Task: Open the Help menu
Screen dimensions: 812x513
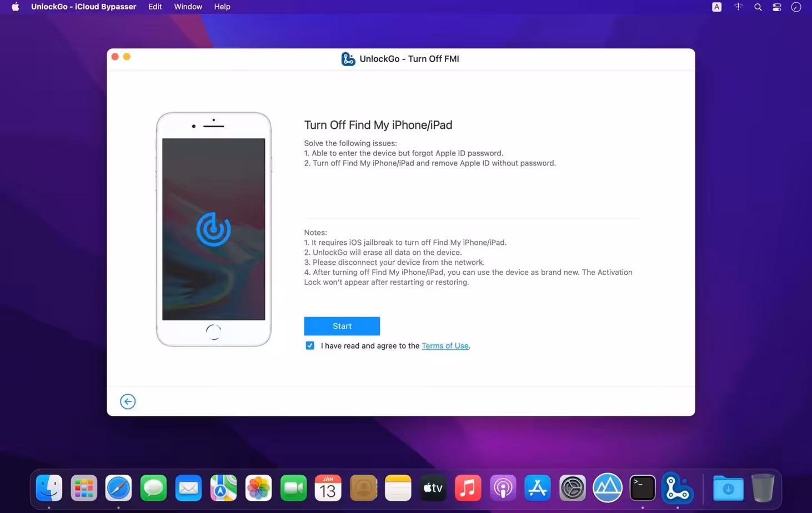Action: click(x=222, y=7)
